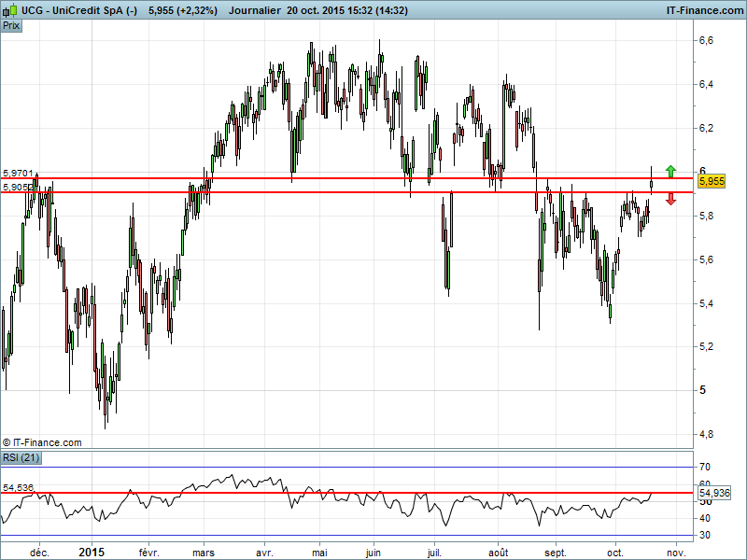Click the 2015 year label on time axis

pos(92,553)
